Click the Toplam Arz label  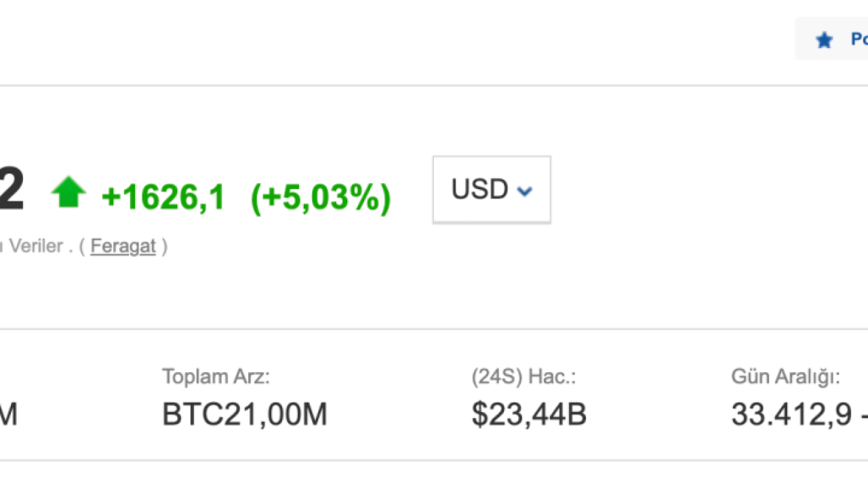point(216,377)
